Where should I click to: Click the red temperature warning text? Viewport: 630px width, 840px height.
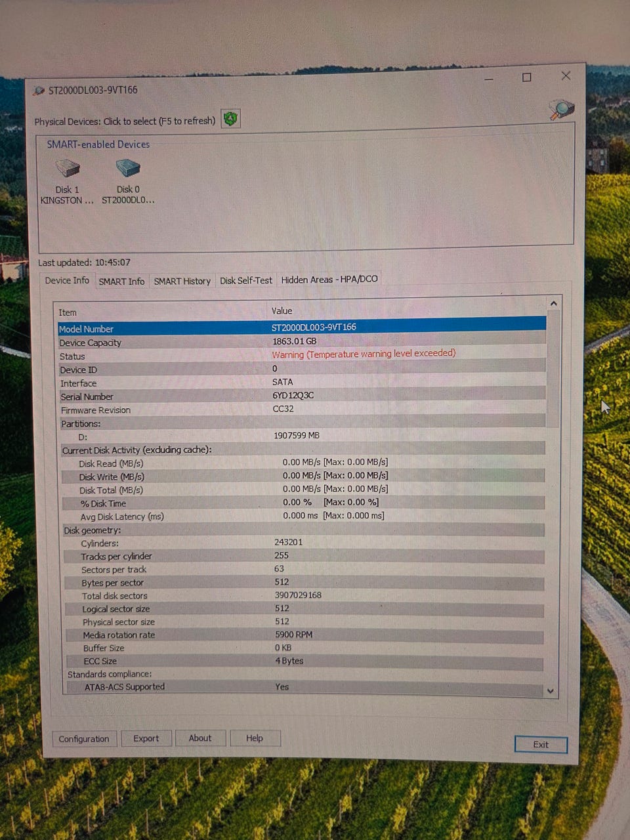364,354
